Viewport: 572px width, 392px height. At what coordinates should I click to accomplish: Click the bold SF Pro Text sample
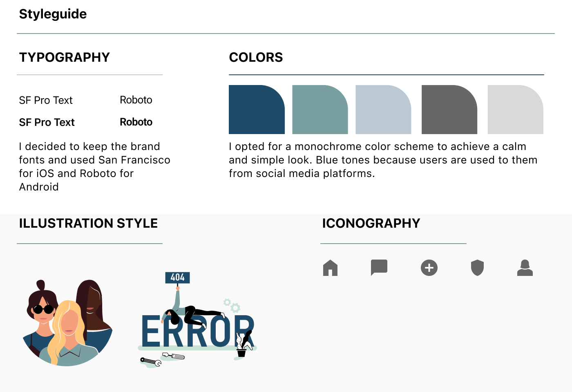coord(47,122)
